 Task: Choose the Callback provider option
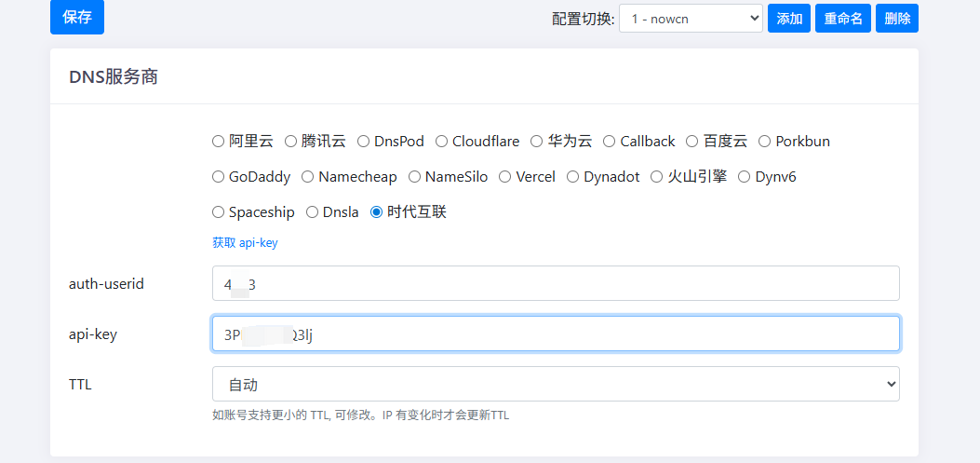pos(610,142)
